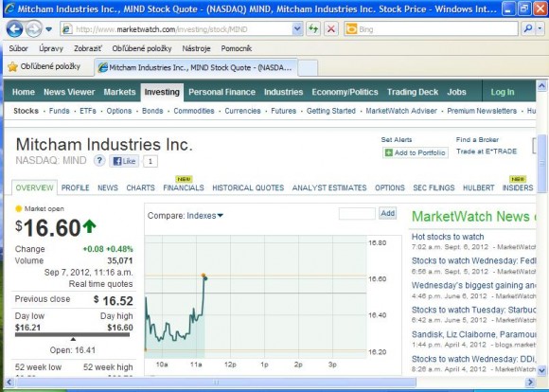The width and height of the screenshot is (549, 392).
Task: Go back with the browser Back arrow
Action: pos(14,29)
